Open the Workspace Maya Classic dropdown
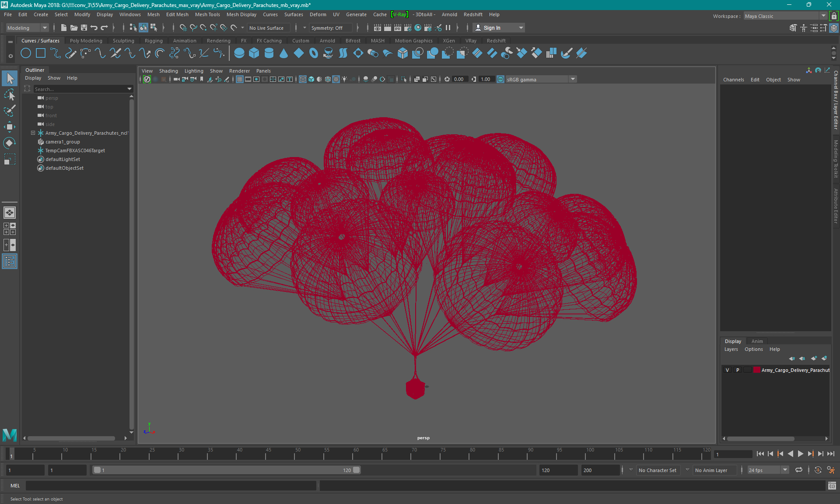Screen dimensions: 840x504 click(785, 16)
